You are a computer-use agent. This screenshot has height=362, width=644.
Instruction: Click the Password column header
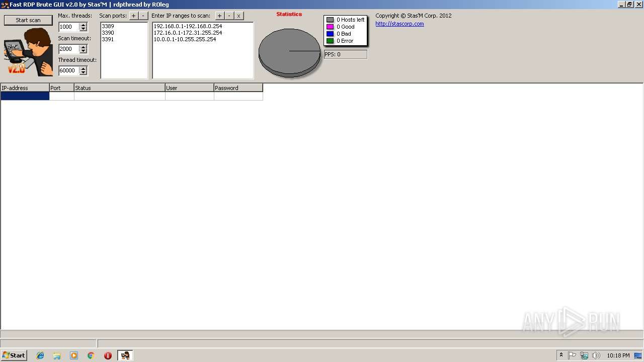(238, 88)
